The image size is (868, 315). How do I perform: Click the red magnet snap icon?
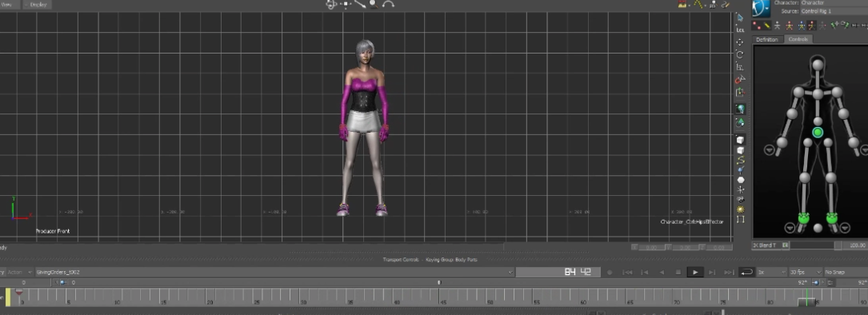click(x=740, y=80)
